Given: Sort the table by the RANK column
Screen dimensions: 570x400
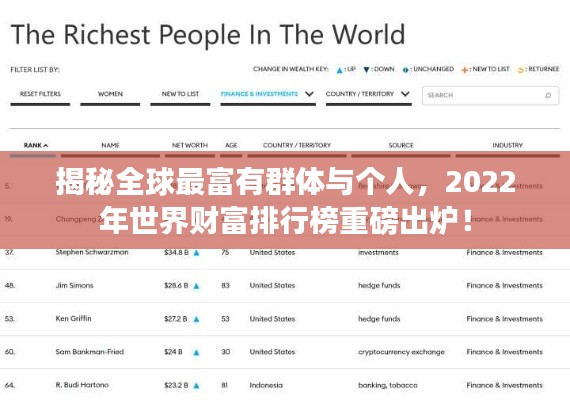Looking at the screenshot, I should coord(36,145).
